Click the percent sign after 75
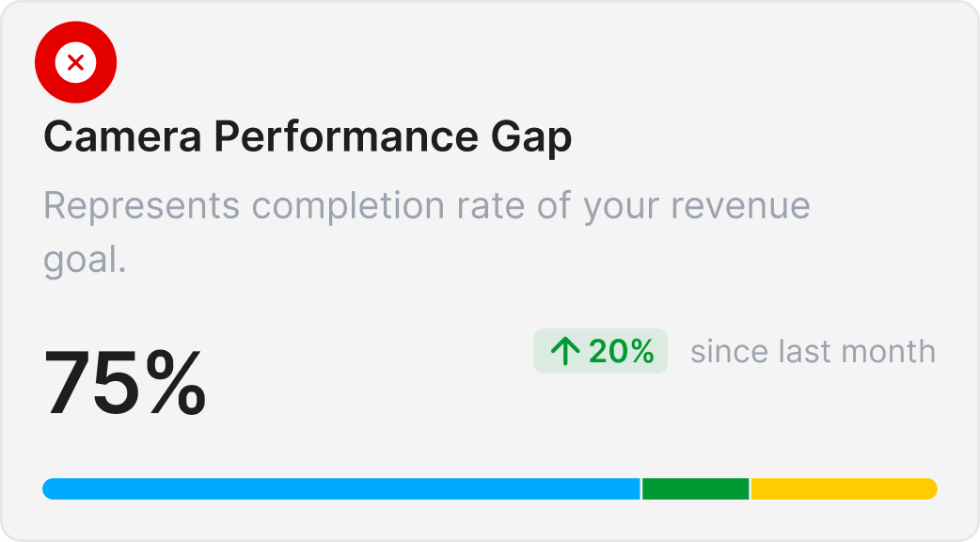 click(175, 383)
